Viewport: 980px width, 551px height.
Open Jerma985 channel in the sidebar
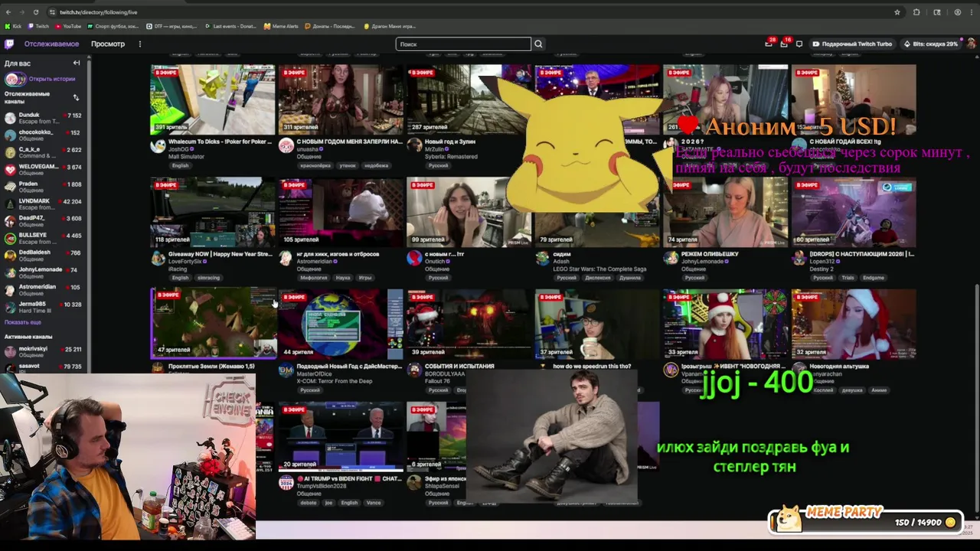43,307
